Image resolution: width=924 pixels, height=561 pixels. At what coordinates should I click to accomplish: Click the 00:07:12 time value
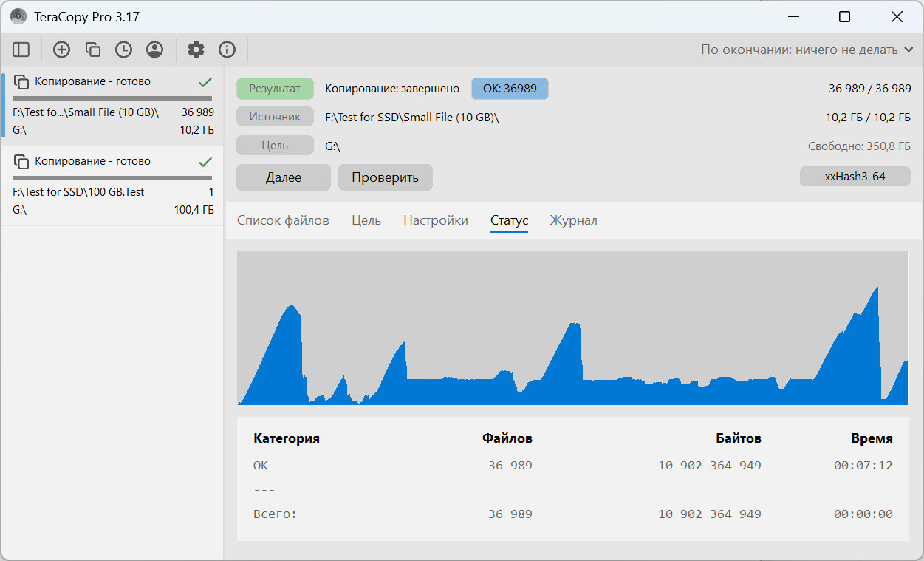tap(863, 466)
